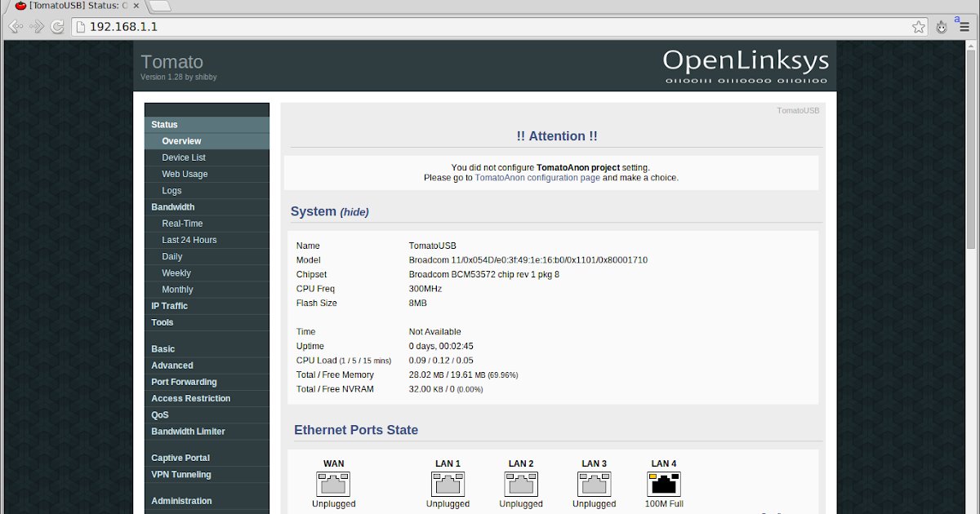This screenshot has height=514, width=980.
Task: Open a new browser tab
Action: click(x=160, y=6)
